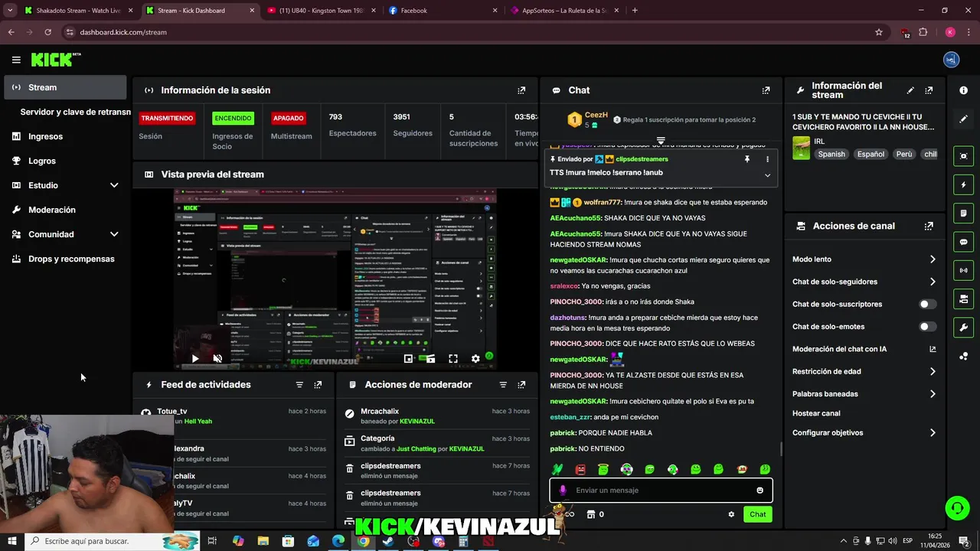Expand the Comunidad sidebar section

(x=114, y=234)
